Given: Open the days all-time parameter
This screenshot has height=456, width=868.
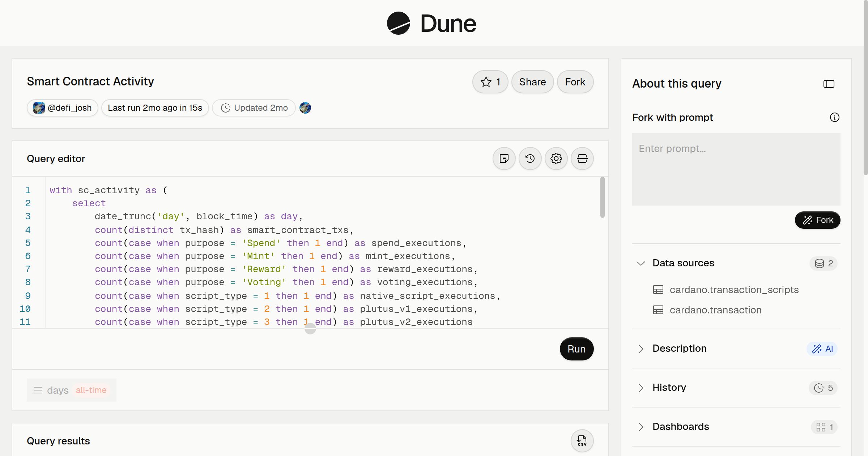Looking at the screenshot, I should pos(72,390).
